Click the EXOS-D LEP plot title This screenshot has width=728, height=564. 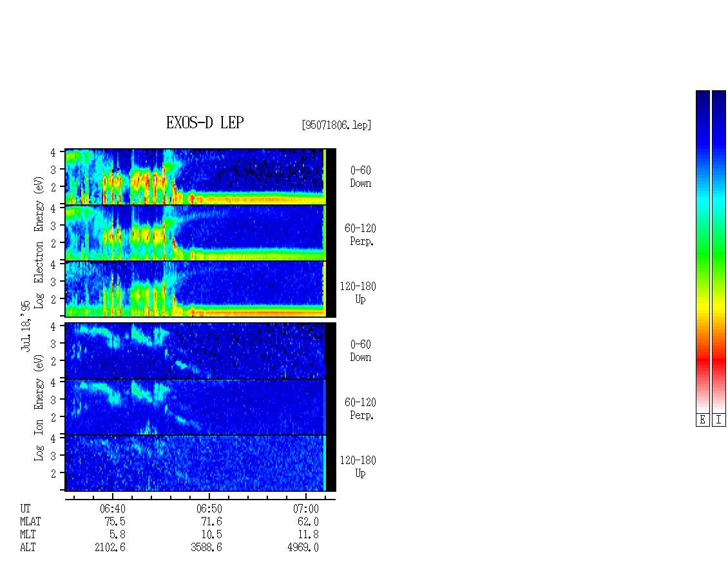pyautogui.click(x=205, y=122)
